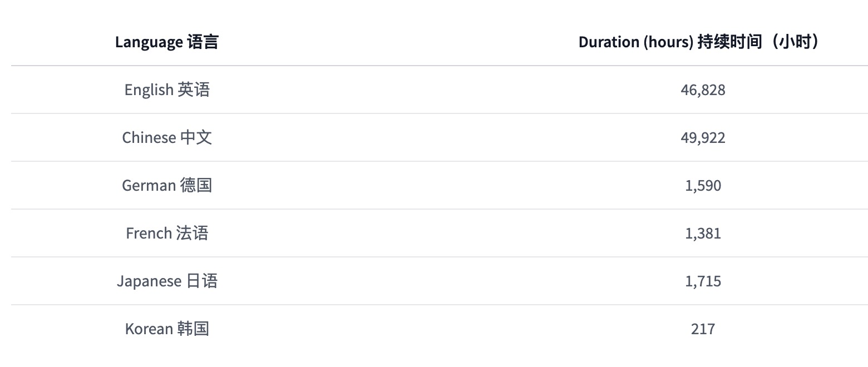
Task: Select the Chinese 中文 language cell
Action: (x=167, y=137)
